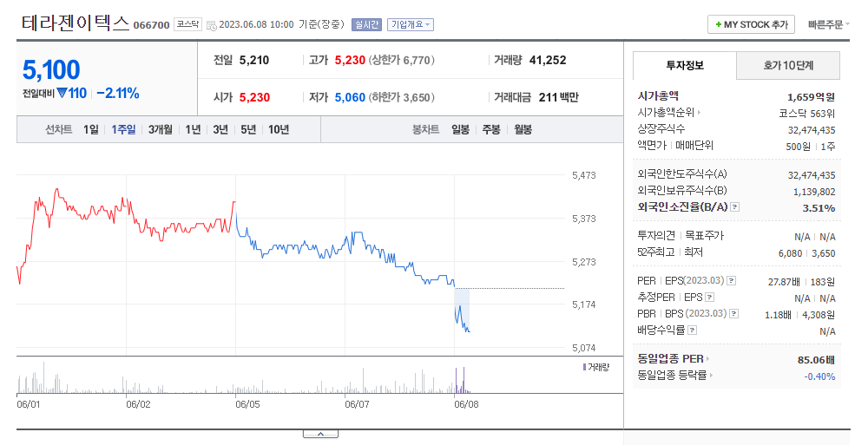The height and width of the screenshot is (445, 868).
Task: Click the 동일업종 등락률 value -0.40%
Action: (819, 376)
